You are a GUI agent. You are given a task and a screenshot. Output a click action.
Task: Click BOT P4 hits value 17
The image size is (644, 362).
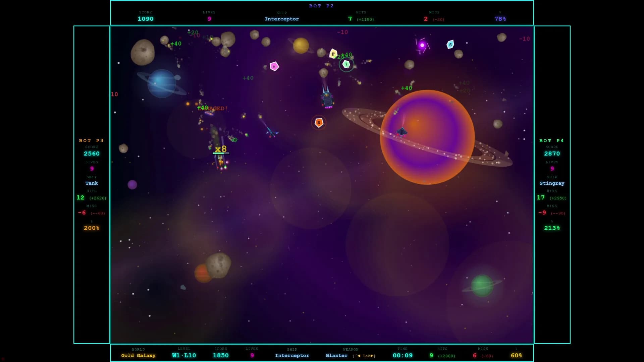(x=541, y=197)
